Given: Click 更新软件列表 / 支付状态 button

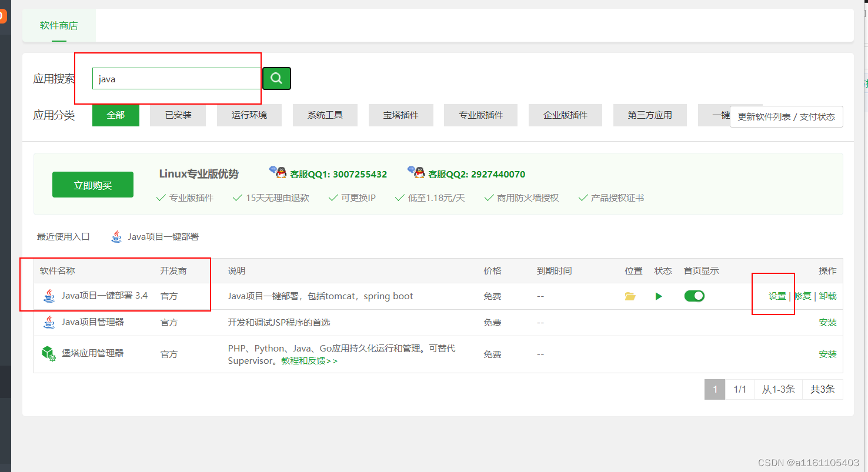Looking at the screenshot, I should pyautogui.click(x=786, y=116).
